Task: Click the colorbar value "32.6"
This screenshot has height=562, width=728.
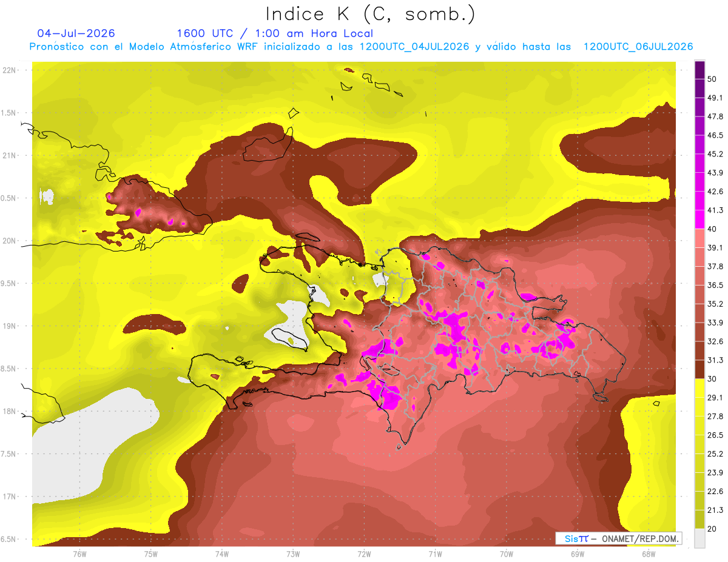Action: pos(715,341)
